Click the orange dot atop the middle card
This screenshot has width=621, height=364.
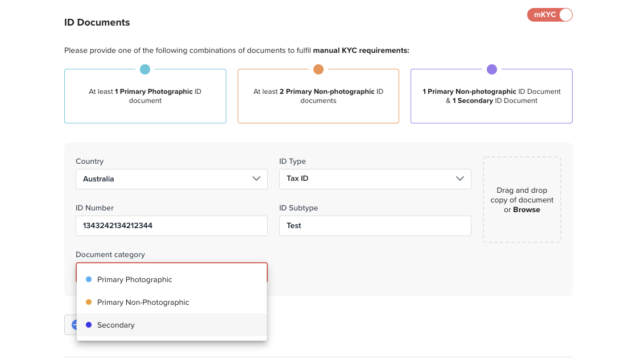(318, 69)
